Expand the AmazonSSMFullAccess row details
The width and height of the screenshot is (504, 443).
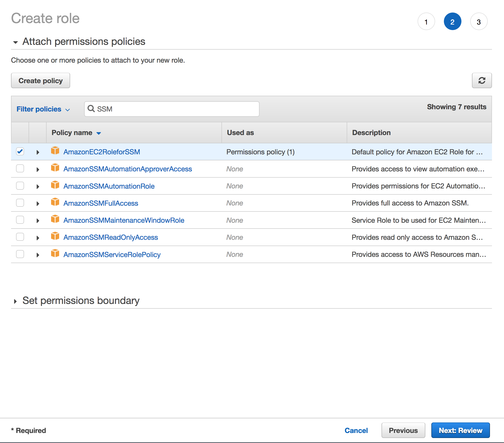(38, 204)
